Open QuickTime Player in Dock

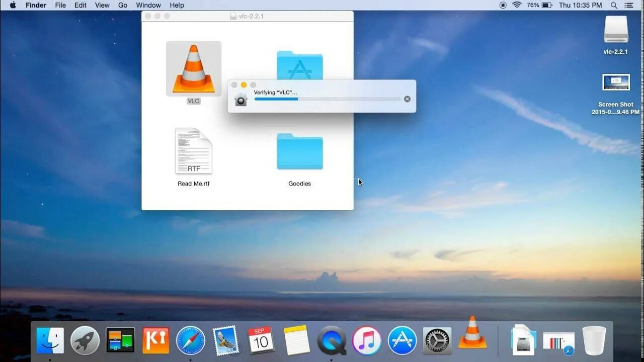332,341
